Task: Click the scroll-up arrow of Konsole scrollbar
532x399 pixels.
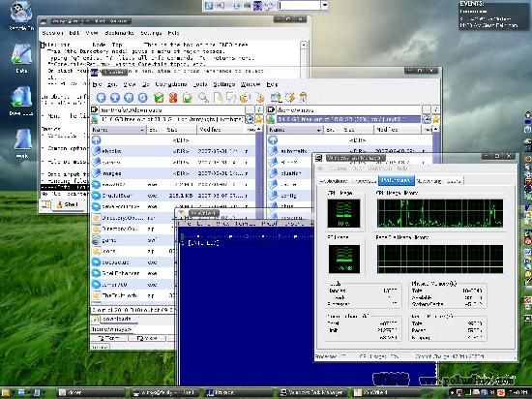Action: 304,45
